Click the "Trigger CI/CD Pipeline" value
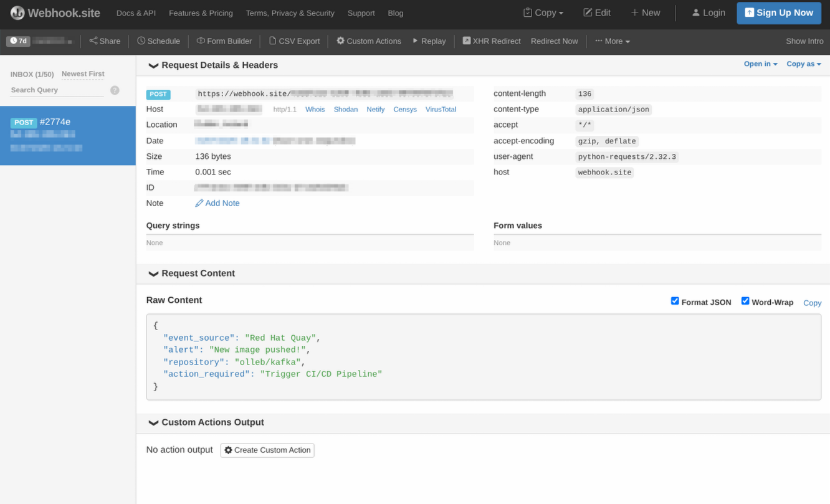Image resolution: width=830 pixels, height=504 pixels. 321,374
